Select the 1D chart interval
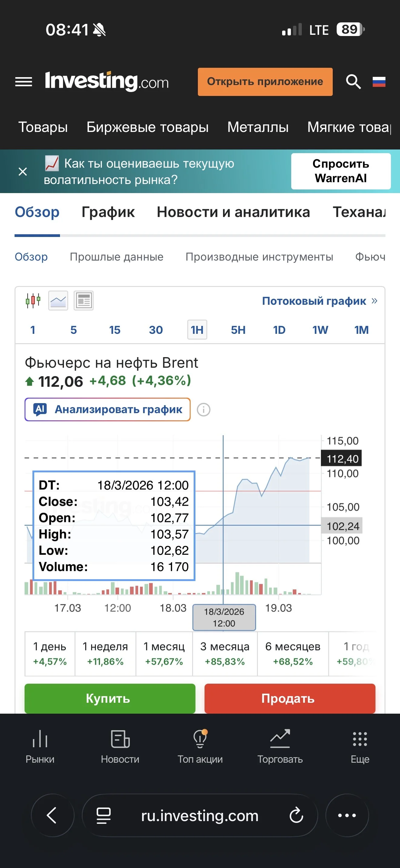The height and width of the screenshot is (868, 400). coord(279,330)
